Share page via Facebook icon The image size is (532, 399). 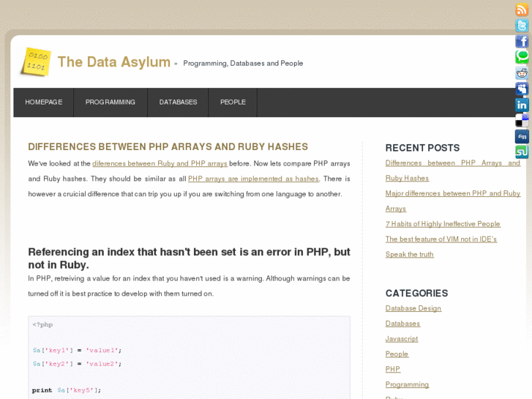coord(522,41)
